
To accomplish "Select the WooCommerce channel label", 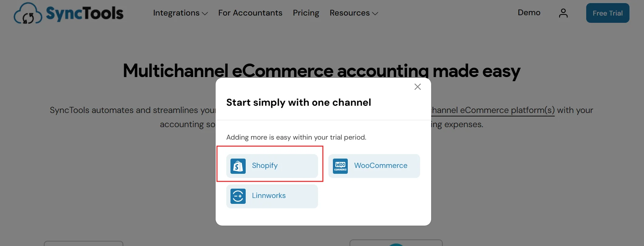I will [381, 166].
